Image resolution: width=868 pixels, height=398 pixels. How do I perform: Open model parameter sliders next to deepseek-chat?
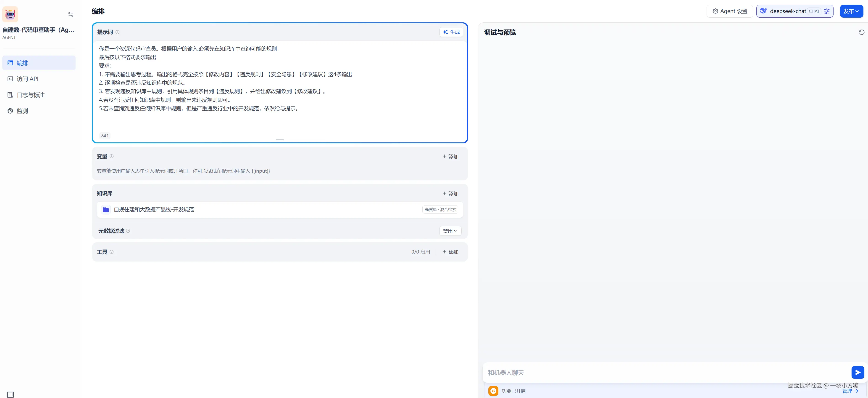pos(827,11)
